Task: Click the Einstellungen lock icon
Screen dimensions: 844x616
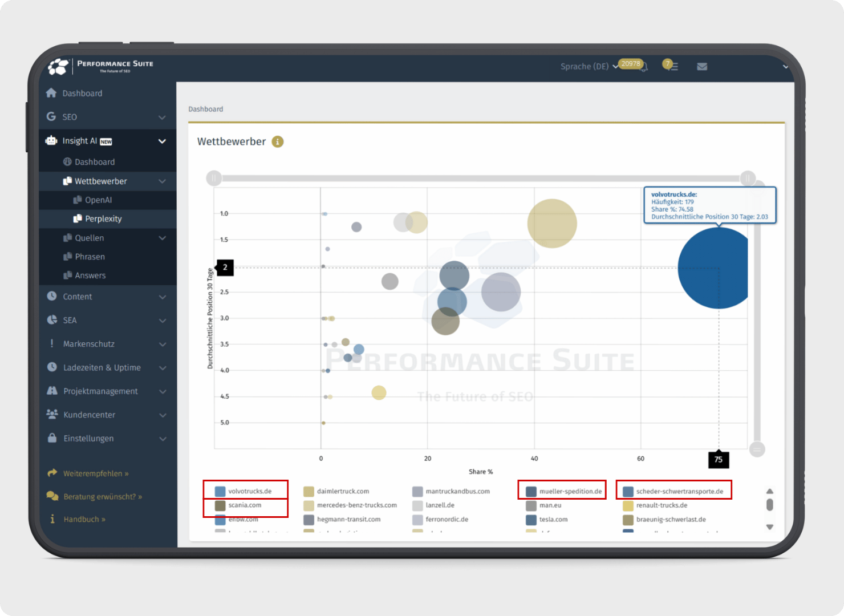Action: coord(52,438)
